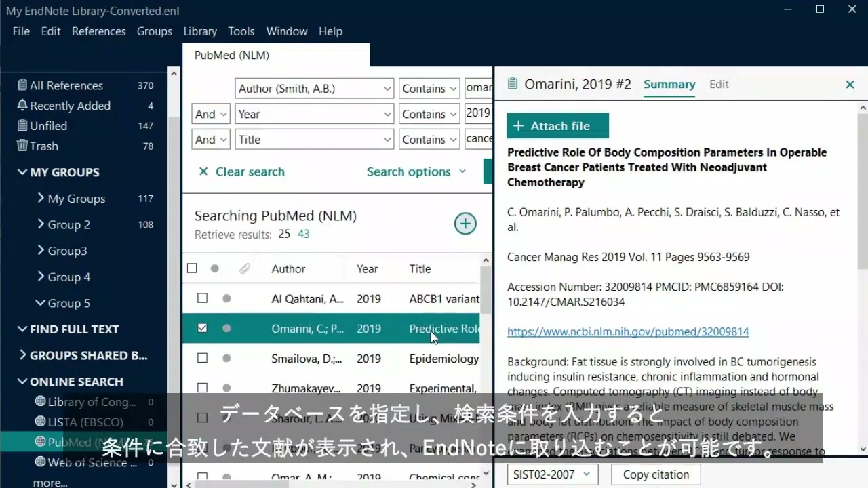Click the paperclip attachment column icon
The height and width of the screenshot is (488, 868).
pyautogui.click(x=245, y=269)
